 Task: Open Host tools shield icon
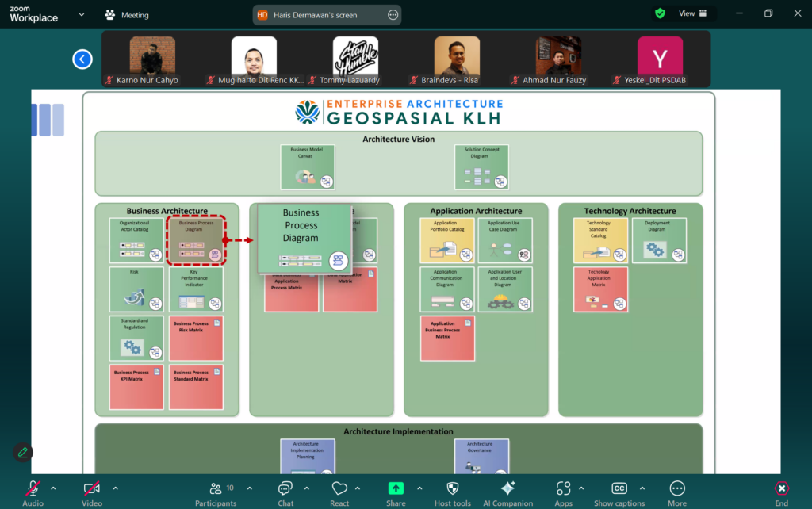click(453, 489)
